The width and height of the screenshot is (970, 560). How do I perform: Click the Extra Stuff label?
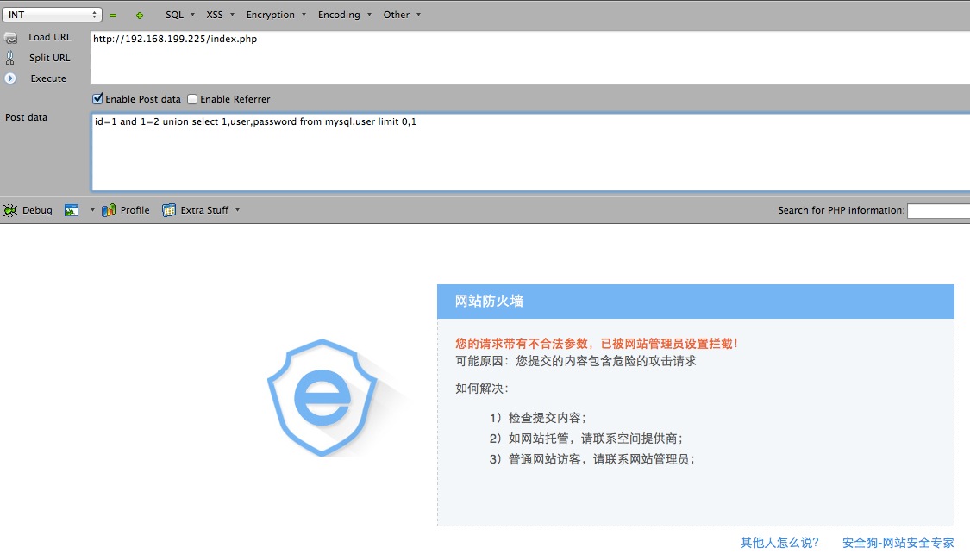(204, 210)
